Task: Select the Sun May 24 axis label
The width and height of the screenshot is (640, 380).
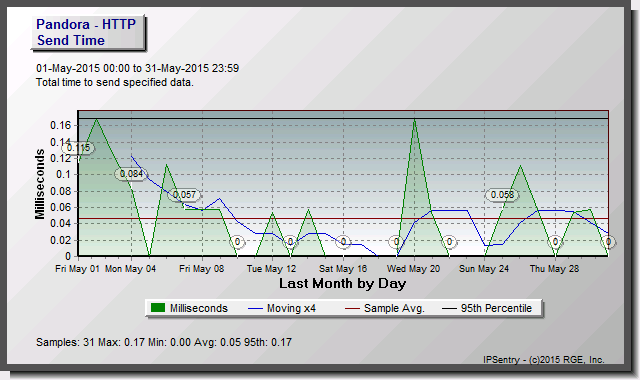Action: pos(484,269)
